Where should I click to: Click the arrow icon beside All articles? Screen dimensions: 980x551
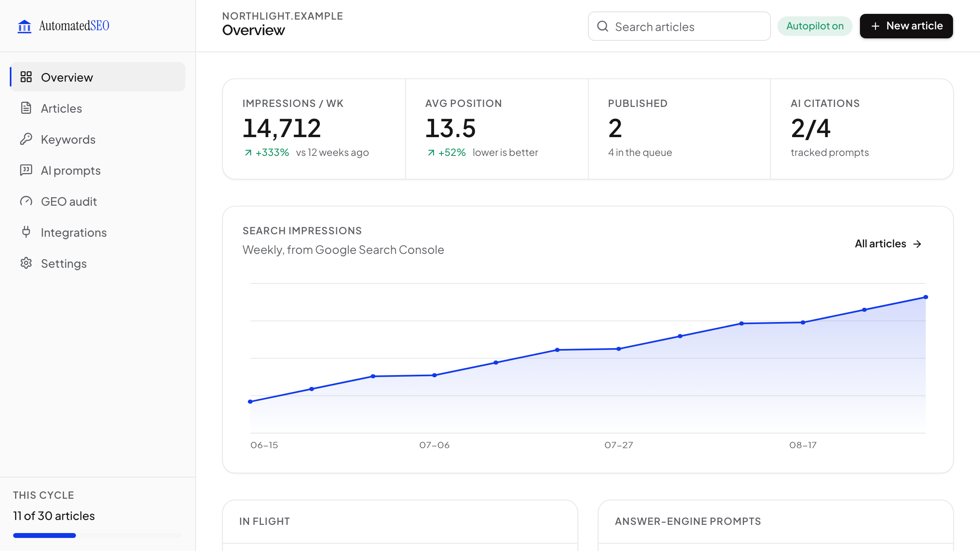918,244
